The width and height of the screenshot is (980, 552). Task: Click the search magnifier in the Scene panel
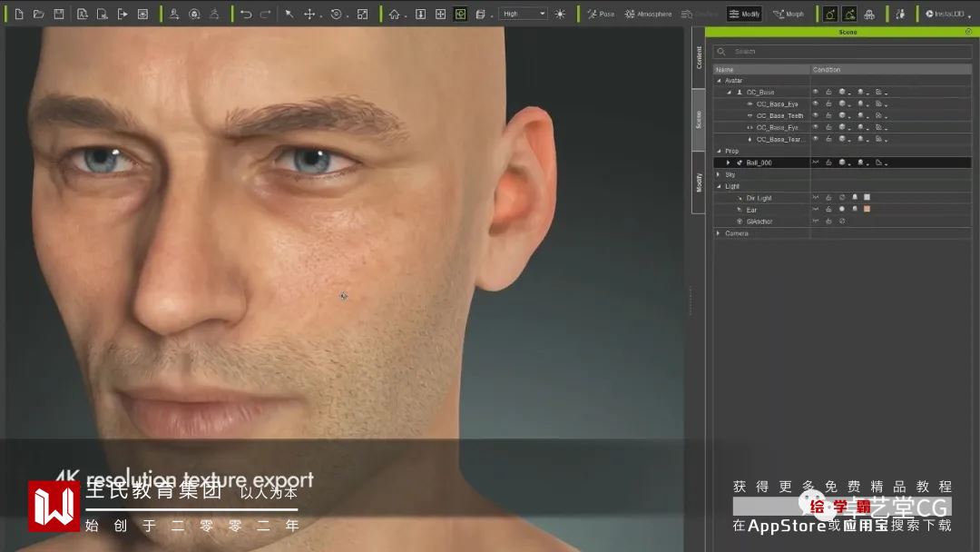[x=721, y=51]
